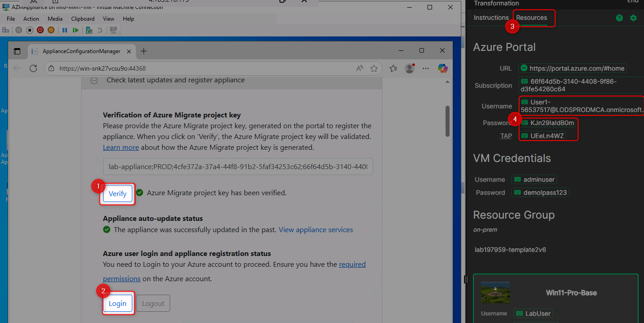644x323 pixels.
Task: Click the TAP value UEeLn4WZ
Action: (542, 135)
